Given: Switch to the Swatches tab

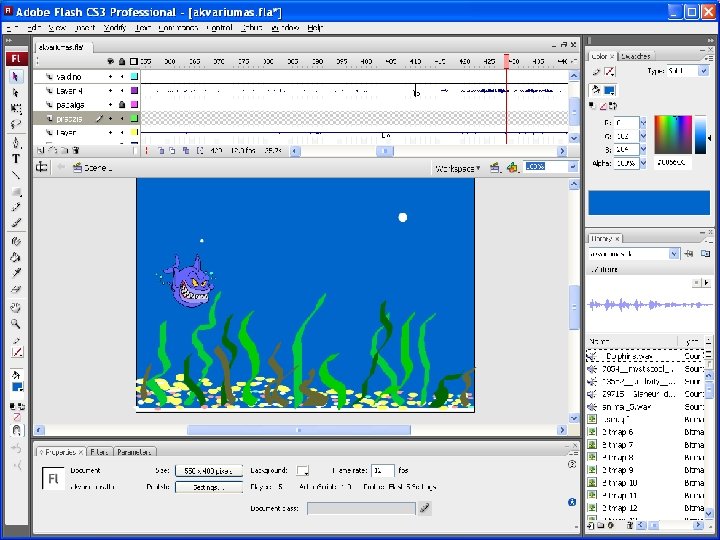Looking at the screenshot, I should 636,56.
